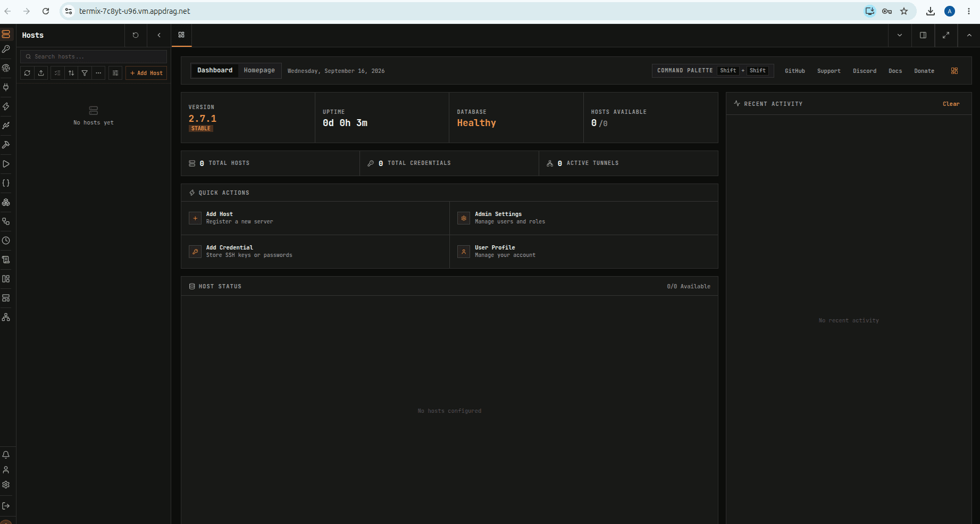Bookmark this page with the star icon
The width and height of the screenshot is (980, 524).
pyautogui.click(x=904, y=11)
